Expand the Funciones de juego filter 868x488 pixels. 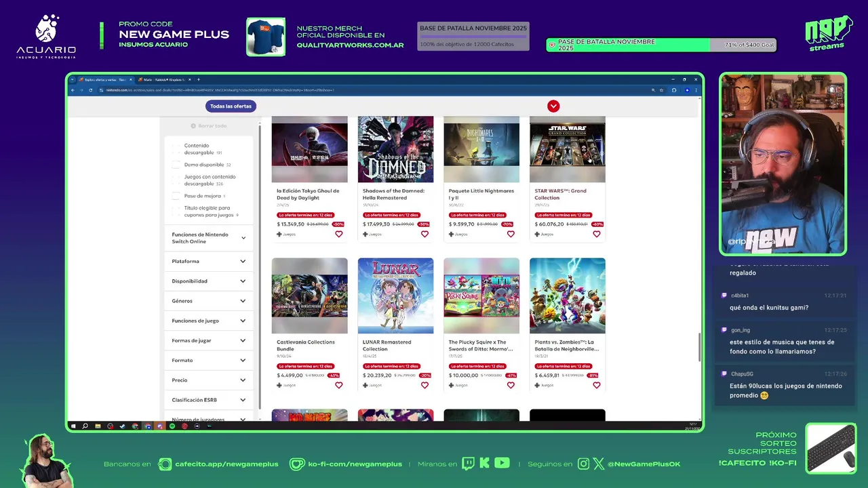(209, 321)
